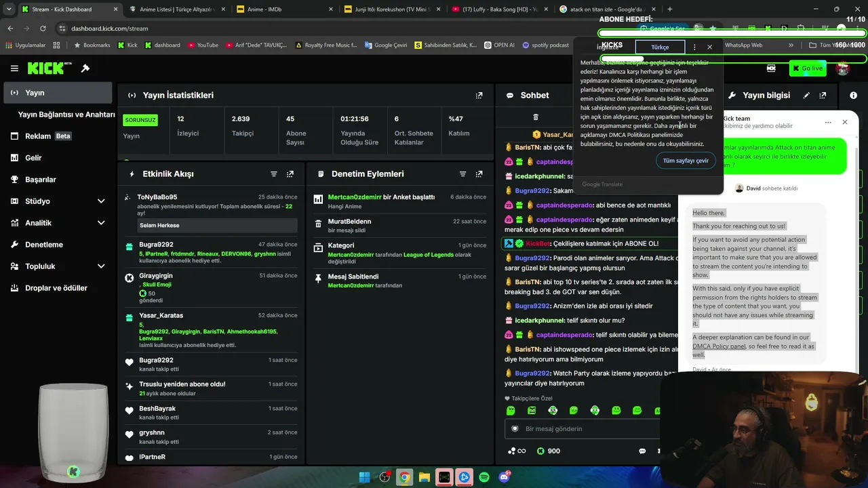Reload the dashboard page
The height and width of the screenshot is (488, 868).
(x=43, y=28)
